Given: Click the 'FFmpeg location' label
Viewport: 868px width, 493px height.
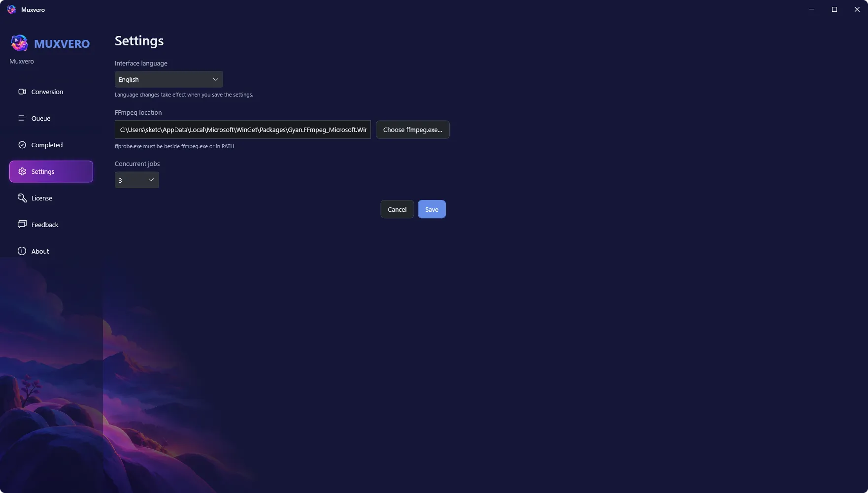Looking at the screenshot, I should pyautogui.click(x=138, y=112).
